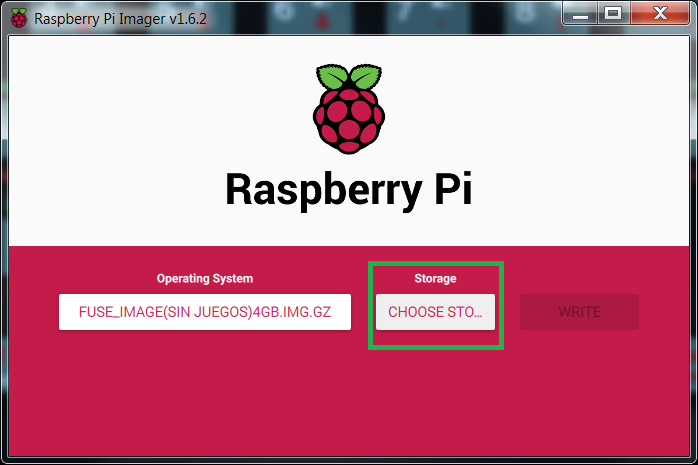This screenshot has height=465, width=698.
Task: Minimize the Raspberry Pi Imager window
Action: 580,13
